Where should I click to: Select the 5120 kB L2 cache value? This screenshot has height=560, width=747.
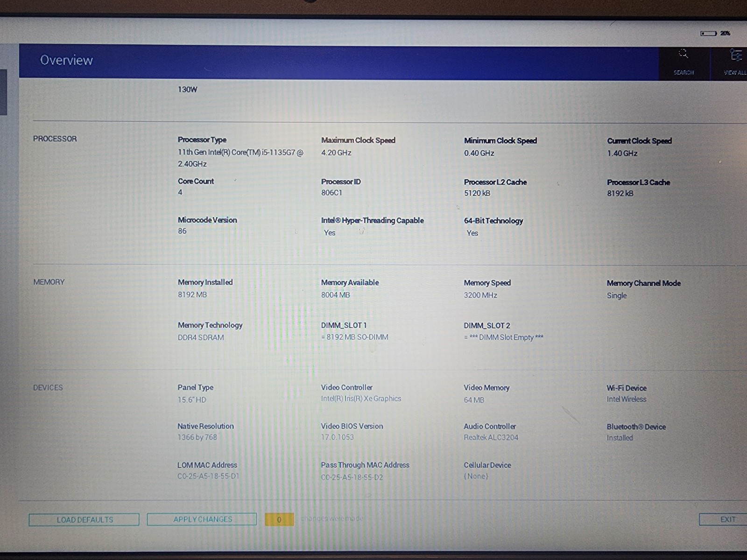477,193
